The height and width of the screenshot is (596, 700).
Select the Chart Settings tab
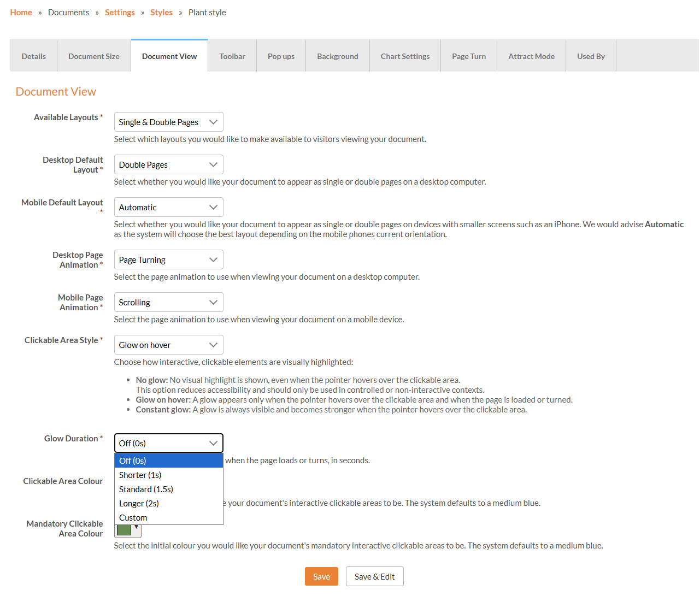tap(405, 56)
